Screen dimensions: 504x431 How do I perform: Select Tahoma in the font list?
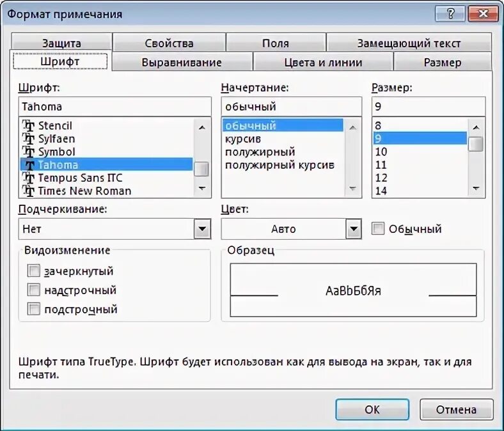click(x=106, y=164)
